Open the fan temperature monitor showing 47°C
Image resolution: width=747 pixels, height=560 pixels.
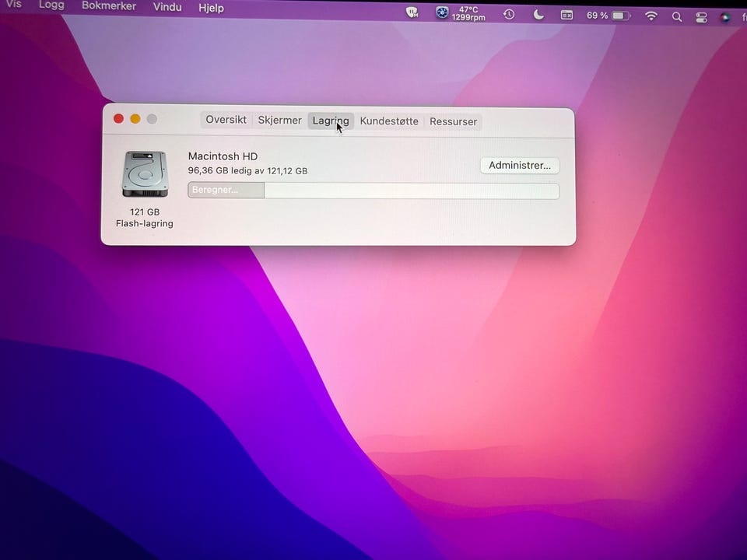(461, 14)
